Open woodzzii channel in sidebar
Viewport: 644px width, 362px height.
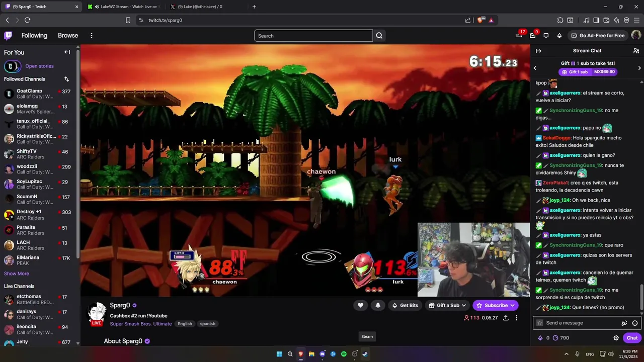(x=38, y=169)
